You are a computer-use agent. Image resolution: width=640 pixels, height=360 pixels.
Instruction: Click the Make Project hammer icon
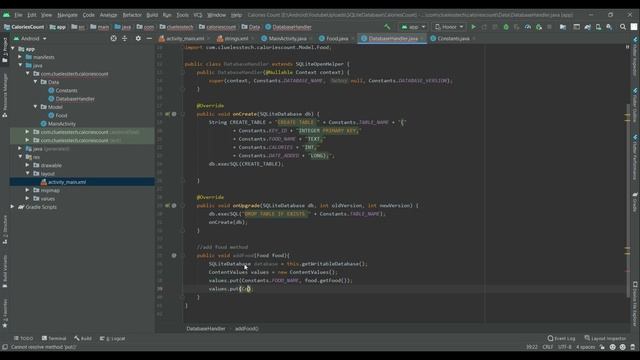(x=387, y=27)
